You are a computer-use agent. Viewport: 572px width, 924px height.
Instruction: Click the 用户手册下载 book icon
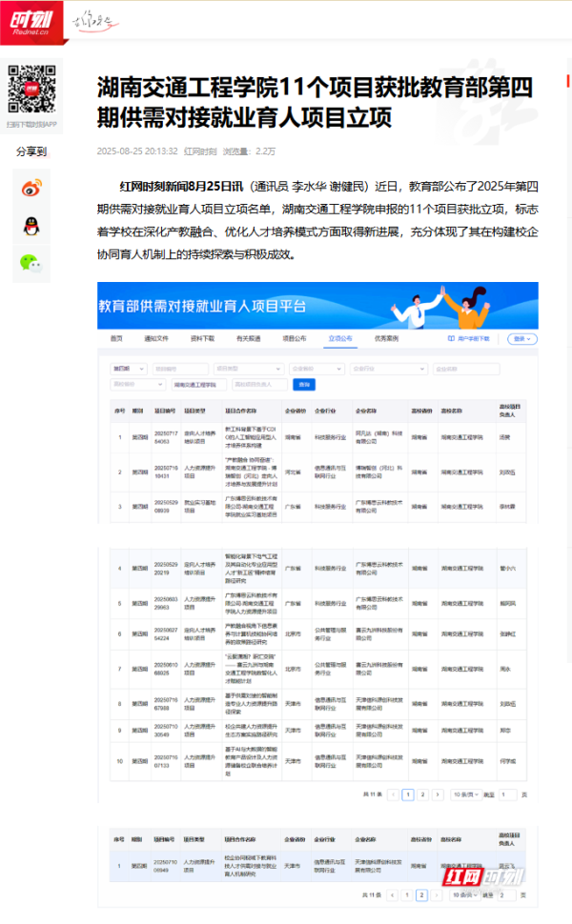450,338
